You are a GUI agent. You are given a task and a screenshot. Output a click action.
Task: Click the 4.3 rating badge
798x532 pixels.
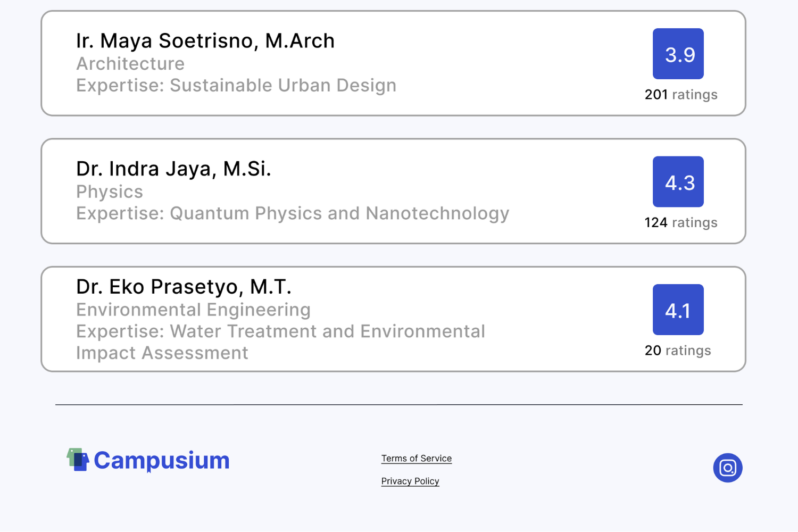(x=678, y=182)
